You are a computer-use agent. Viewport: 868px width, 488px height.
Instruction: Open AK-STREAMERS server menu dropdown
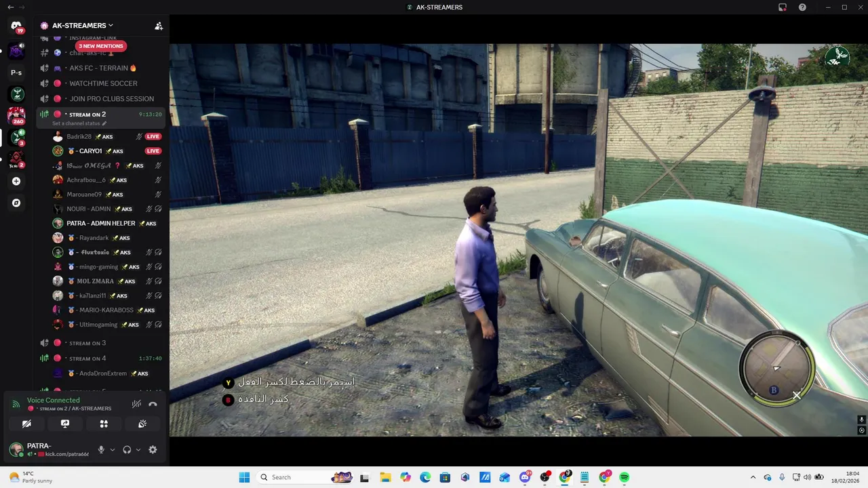pyautogui.click(x=82, y=26)
